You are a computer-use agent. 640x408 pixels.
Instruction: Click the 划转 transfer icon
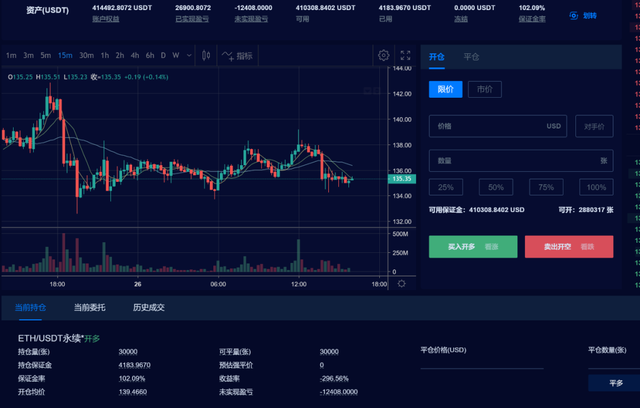573,16
